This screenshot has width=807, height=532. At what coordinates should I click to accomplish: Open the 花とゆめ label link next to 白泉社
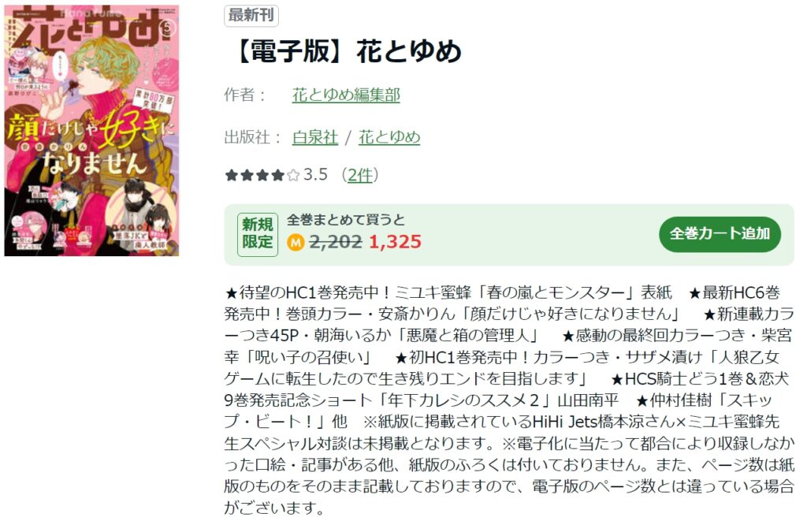tap(389, 137)
